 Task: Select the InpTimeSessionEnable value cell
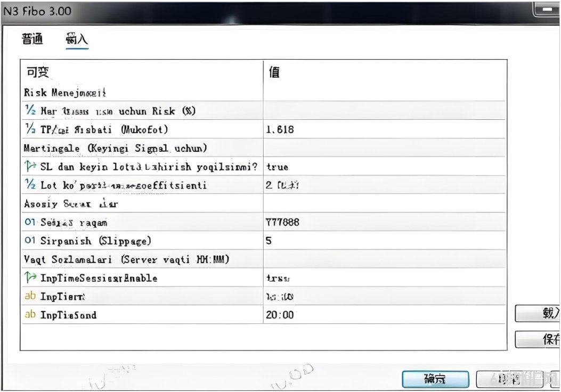[384, 278]
